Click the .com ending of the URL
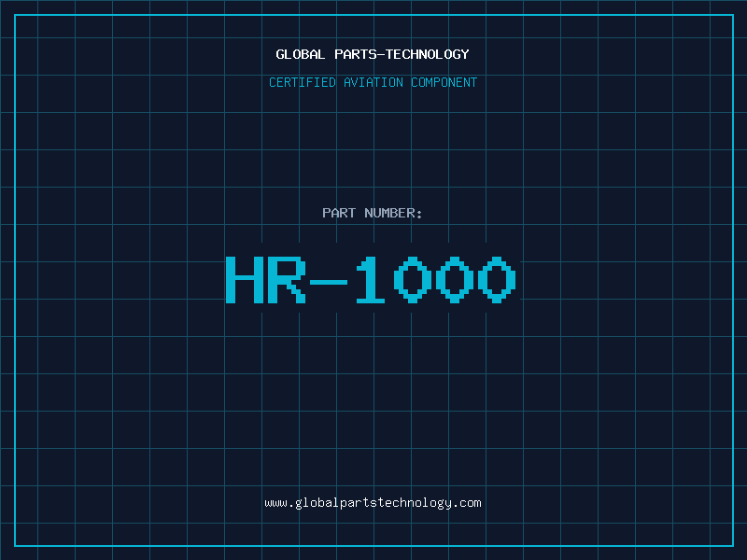 [x=467, y=502]
